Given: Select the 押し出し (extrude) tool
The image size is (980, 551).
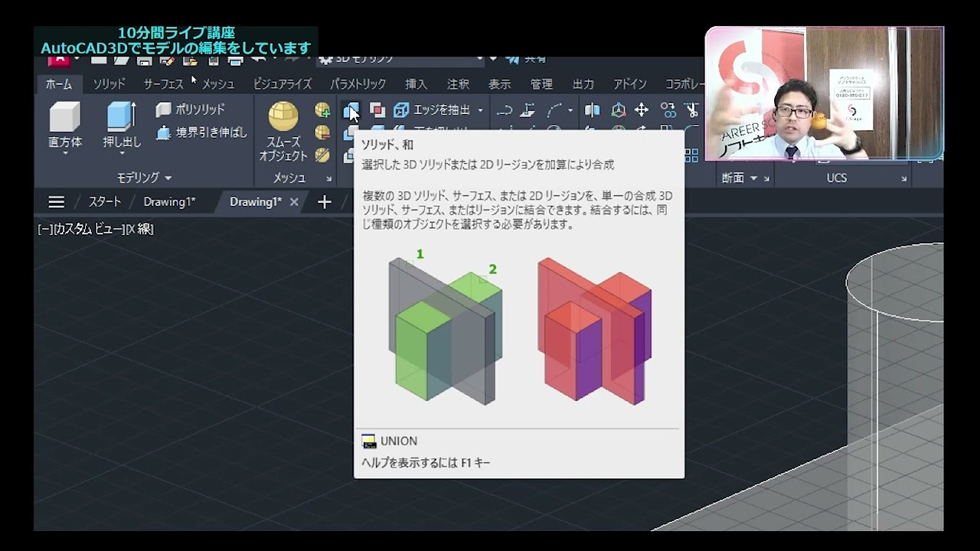Looking at the screenshot, I should [x=122, y=125].
